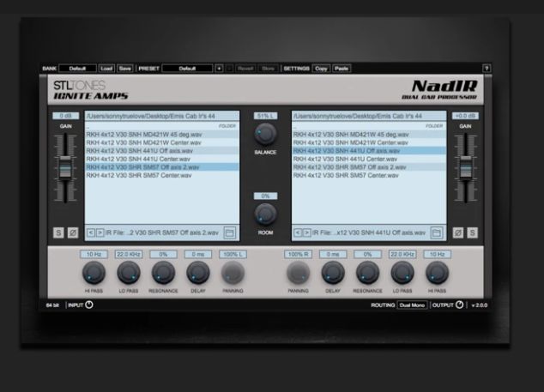Image resolution: width=544 pixels, height=392 pixels.
Task: Click the left RESONANCE knob
Action: (x=163, y=273)
